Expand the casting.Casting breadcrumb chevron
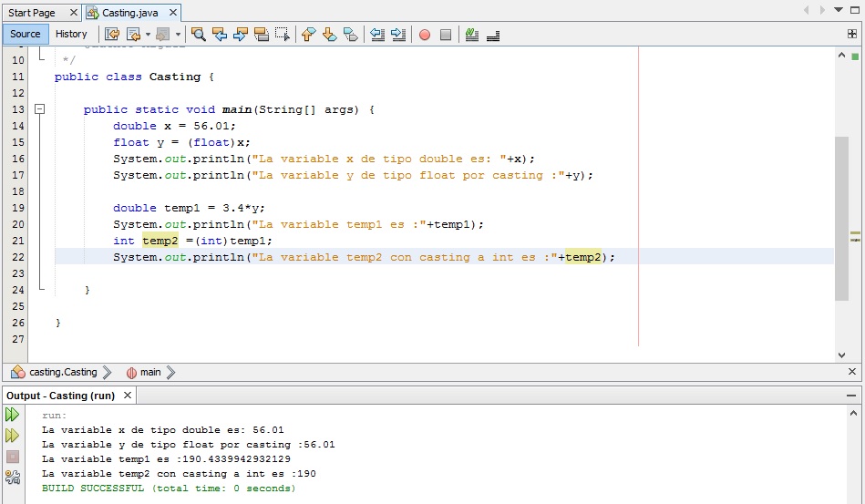This screenshot has height=504, width=865. coord(108,372)
